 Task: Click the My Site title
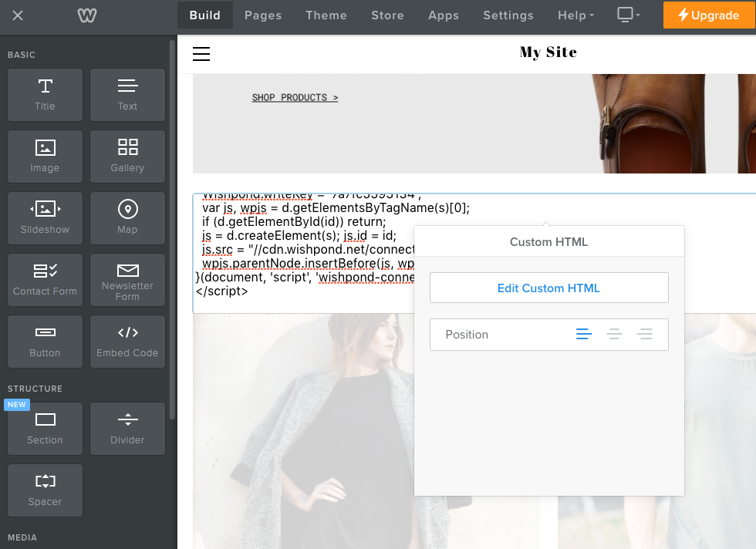pyautogui.click(x=548, y=52)
